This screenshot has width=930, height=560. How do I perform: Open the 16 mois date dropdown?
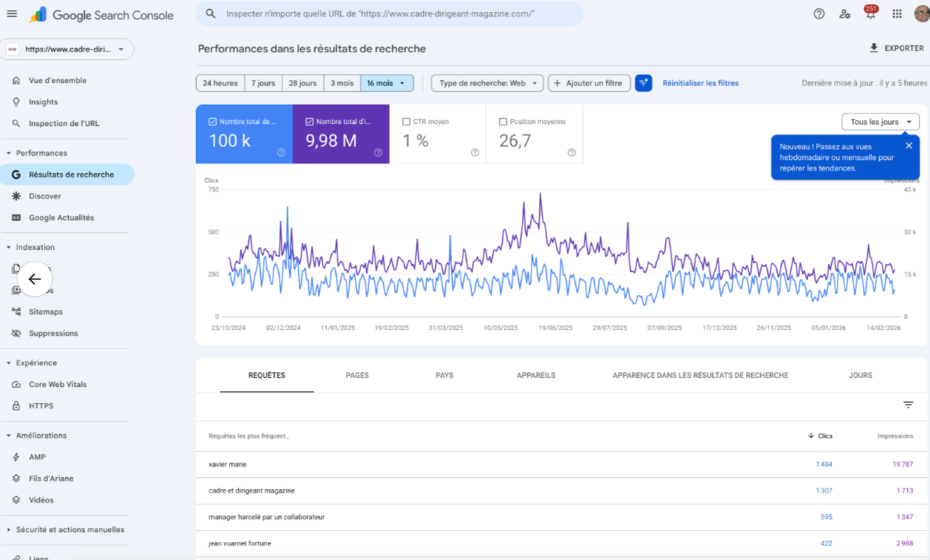387,83
